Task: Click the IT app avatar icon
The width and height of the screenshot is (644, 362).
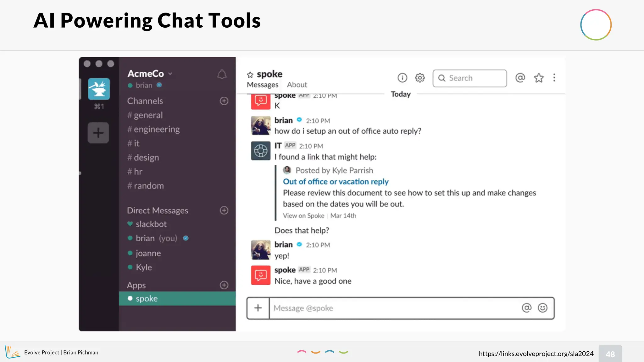Action: tap(261, 151)
